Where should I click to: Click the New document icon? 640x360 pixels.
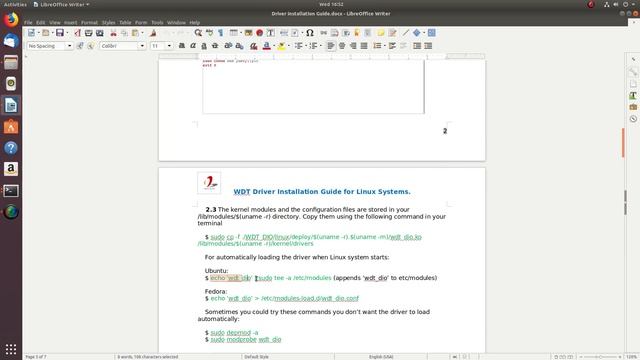[31, 33]
